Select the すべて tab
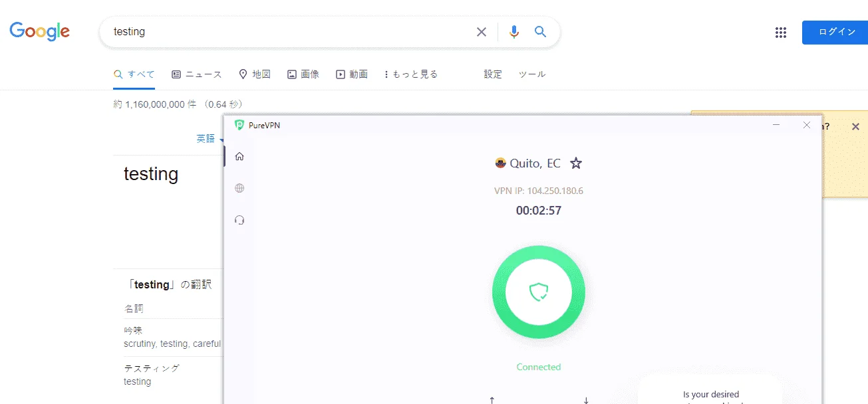868x404 pixels. pos(134,74)
